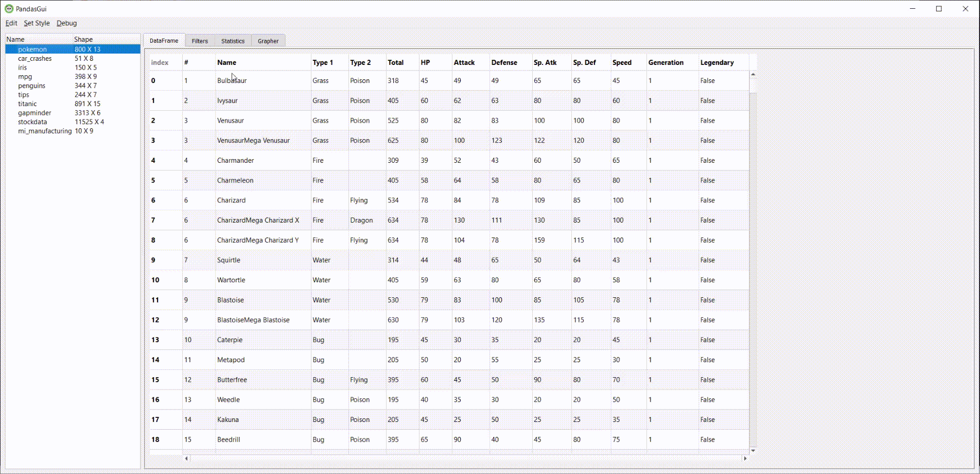Switch to the Statistics tab
The height and width of the screenshot is (474, 980).
tap(233, 41)
